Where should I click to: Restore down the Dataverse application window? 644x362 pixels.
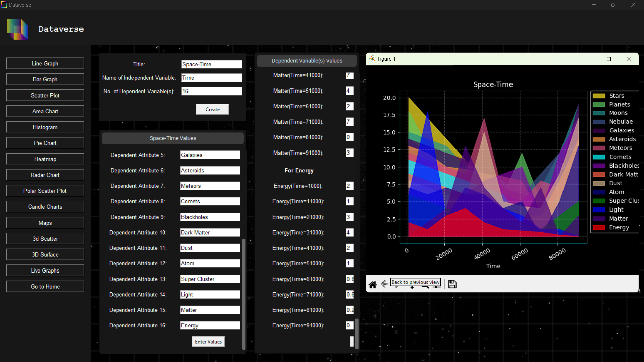[613, 5]
